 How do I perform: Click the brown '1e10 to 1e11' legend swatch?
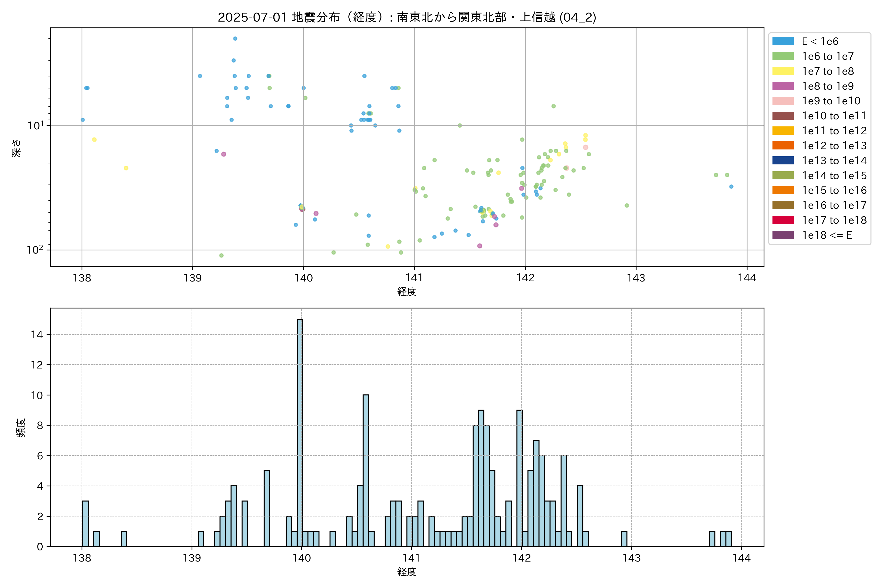783,116
